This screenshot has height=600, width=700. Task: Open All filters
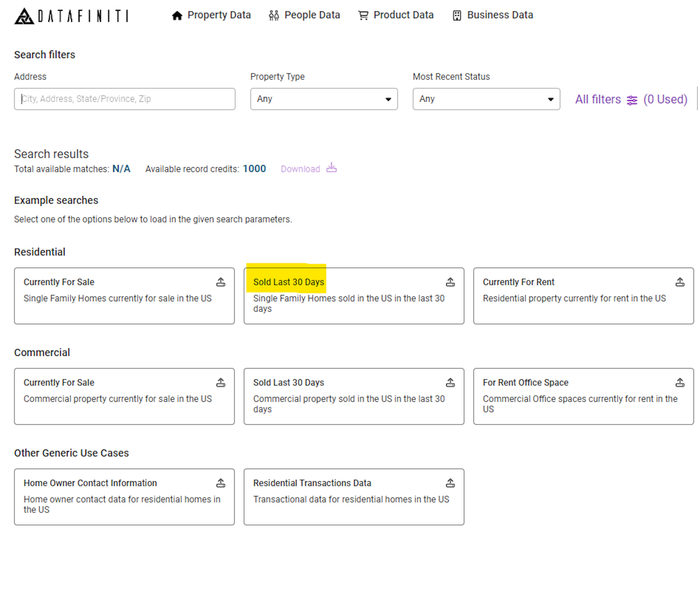(x=598, y=99)
